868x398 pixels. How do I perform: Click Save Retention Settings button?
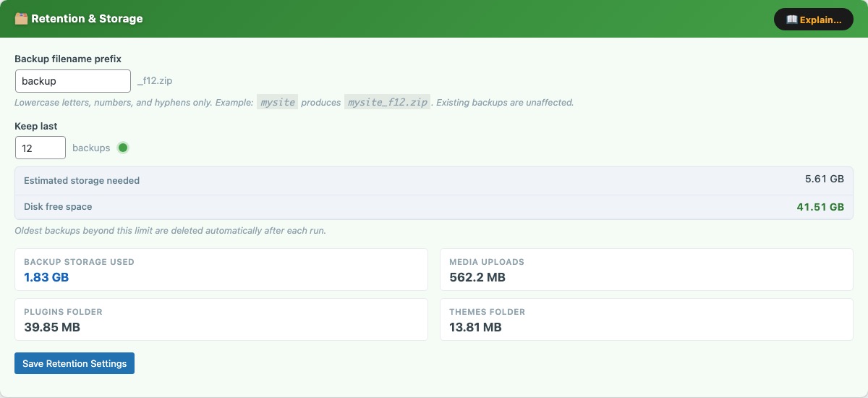[x=75, y=363]
